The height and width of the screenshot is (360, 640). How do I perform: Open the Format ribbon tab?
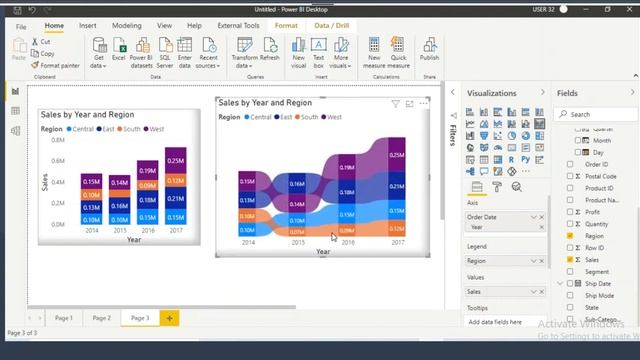pos(286,25)
